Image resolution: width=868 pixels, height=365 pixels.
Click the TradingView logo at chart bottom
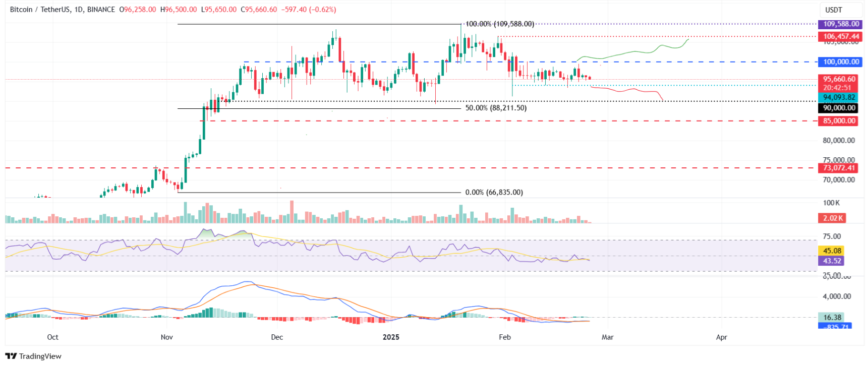[x=33, y=356]
